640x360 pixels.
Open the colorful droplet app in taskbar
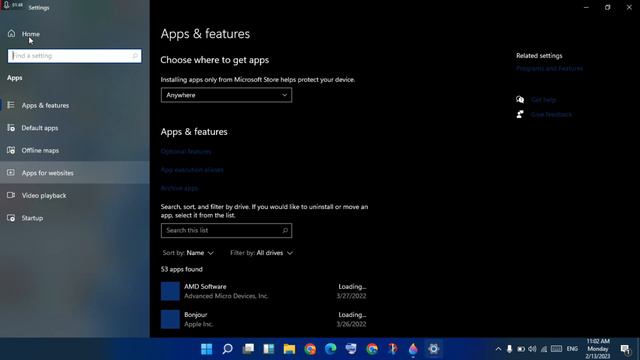tap(413, 349)
